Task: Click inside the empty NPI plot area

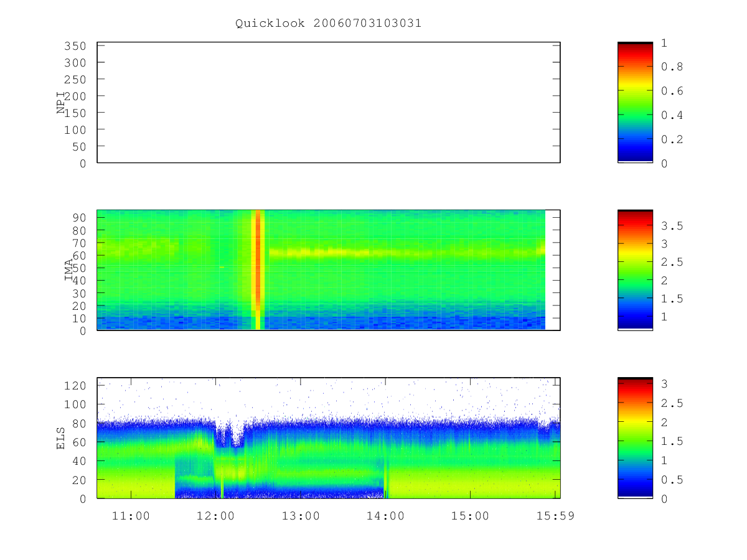Action: click(x=329, y=103)
